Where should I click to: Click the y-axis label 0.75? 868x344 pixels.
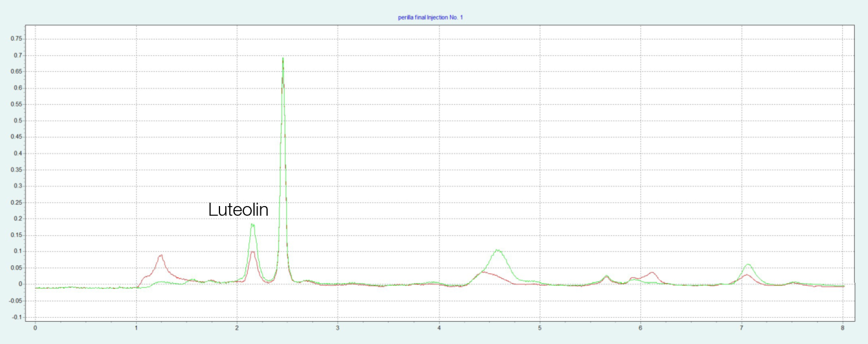(15, 39)
